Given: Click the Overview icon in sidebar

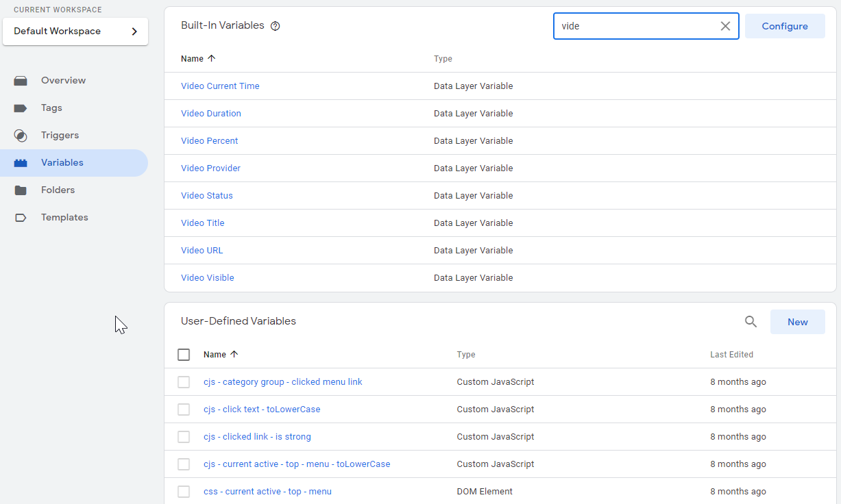Looking at the screenshot, I should click(21, 81).
